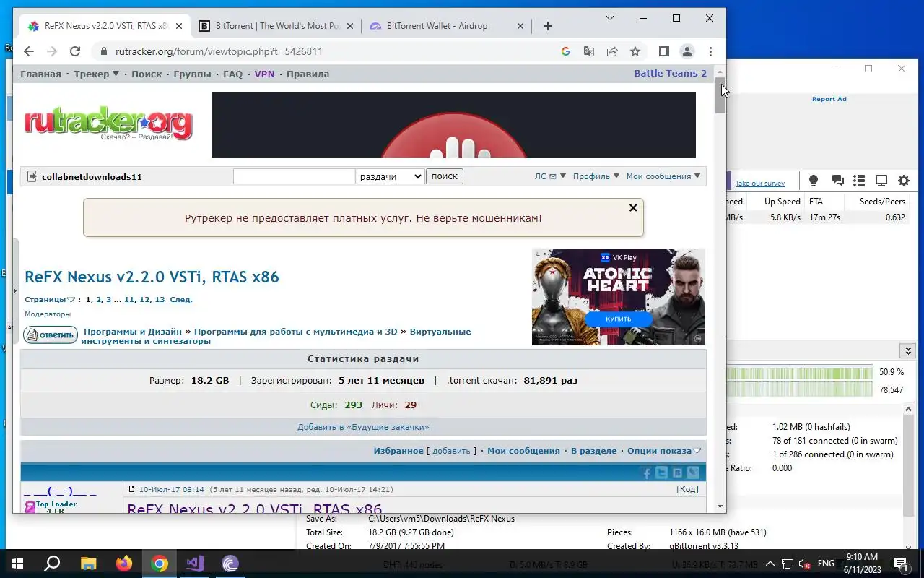This screenshot has height=578, width=924.
Task: Click КУПИТЬ on Atomic Heart ad
Action: click(619, 319)
